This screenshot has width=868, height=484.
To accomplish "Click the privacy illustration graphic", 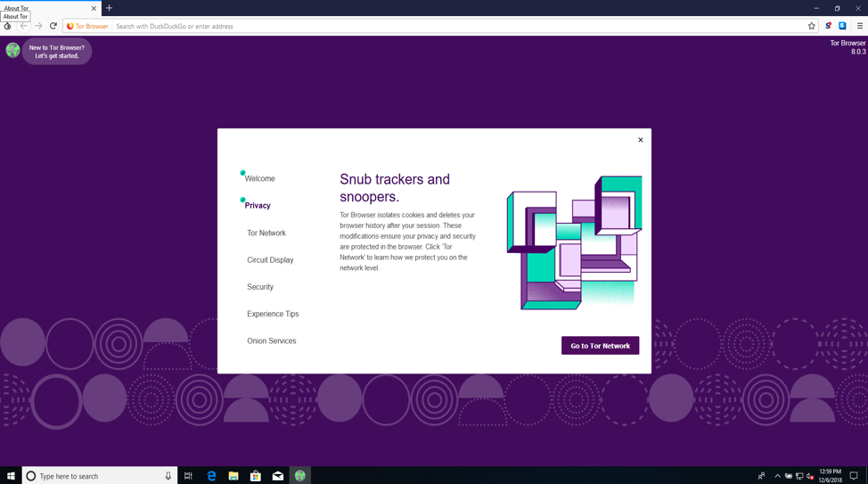I will [575, 242].
